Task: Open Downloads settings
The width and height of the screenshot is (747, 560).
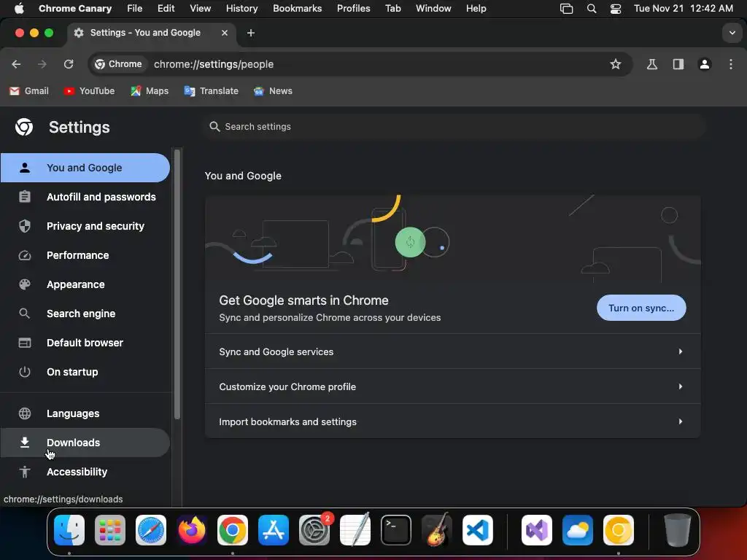Action: [x=85, y=443]
